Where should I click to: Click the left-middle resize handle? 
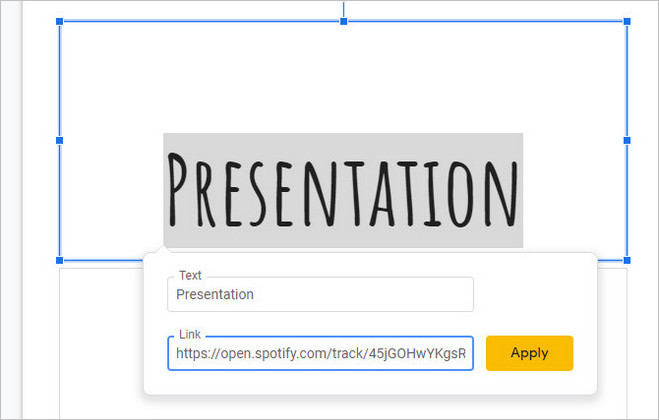60,140
